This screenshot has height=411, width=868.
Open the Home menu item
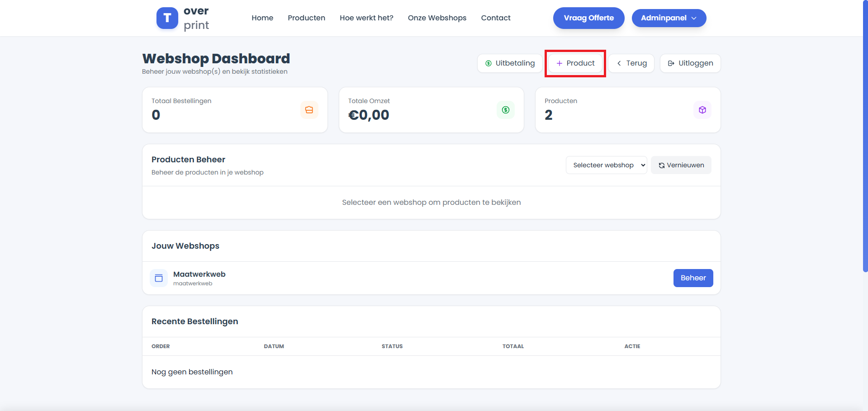pyautogui.click(x=262, y=18)
